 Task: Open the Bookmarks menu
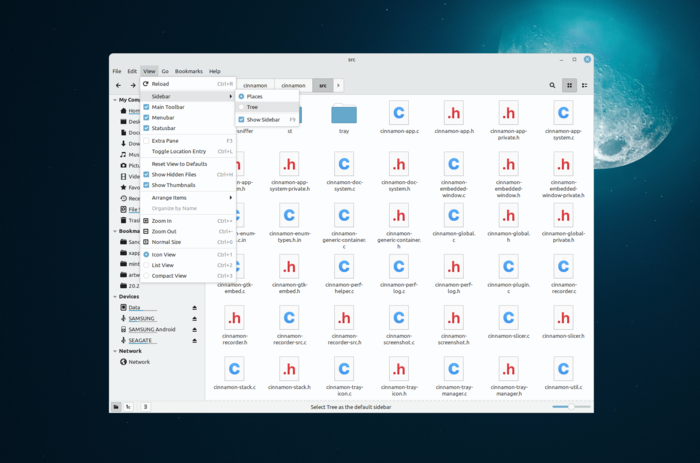[189, 71]
